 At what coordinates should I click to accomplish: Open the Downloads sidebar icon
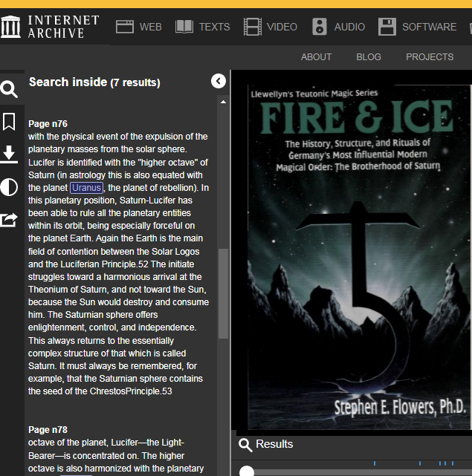tap(9, 154)
